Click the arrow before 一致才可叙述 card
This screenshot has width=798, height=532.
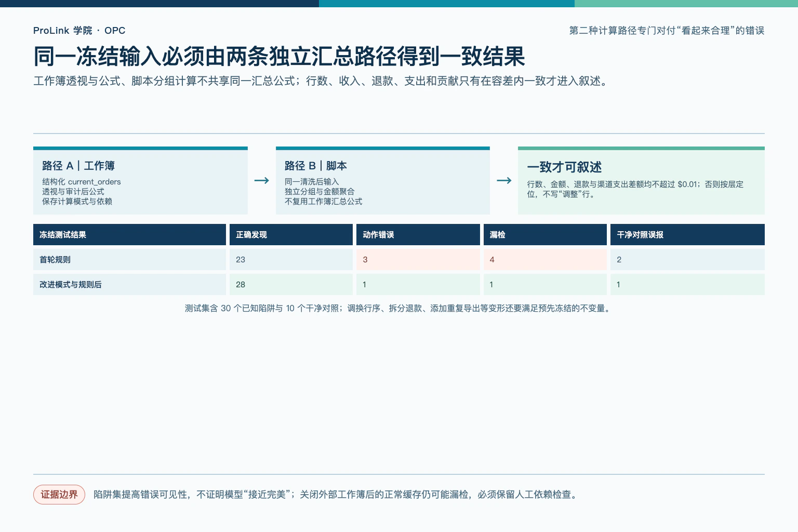click(504, 180)
